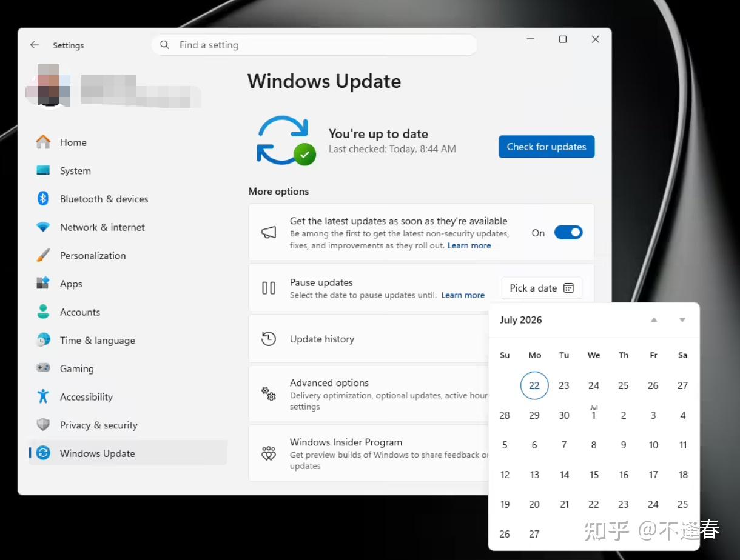
Task: Select date 15 in calendar
Action: (594, 475)
